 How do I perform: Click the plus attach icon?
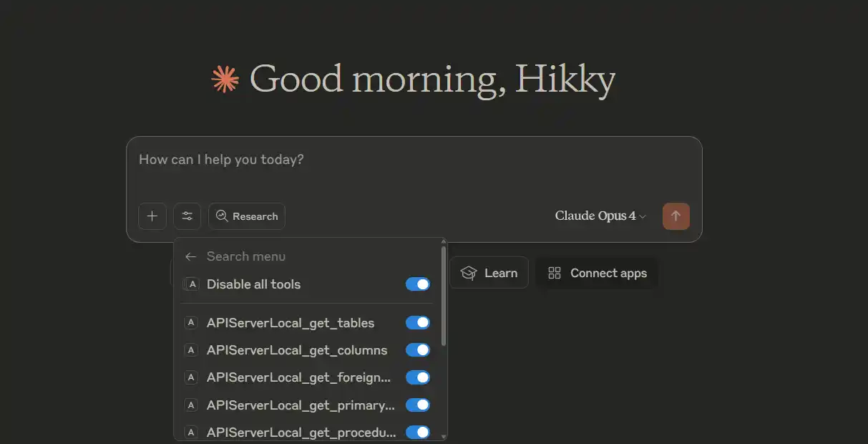point(152,216)
